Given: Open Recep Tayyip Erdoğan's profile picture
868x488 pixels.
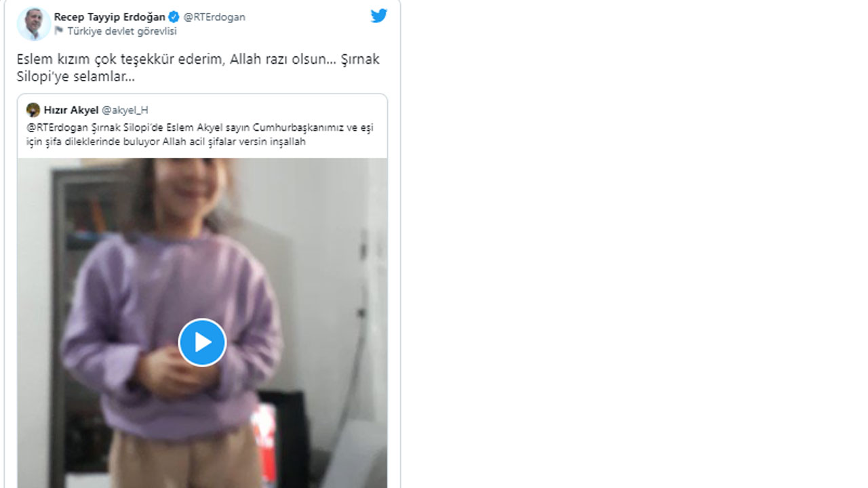Looking at the screenshot, I should (x=33, y=24).
